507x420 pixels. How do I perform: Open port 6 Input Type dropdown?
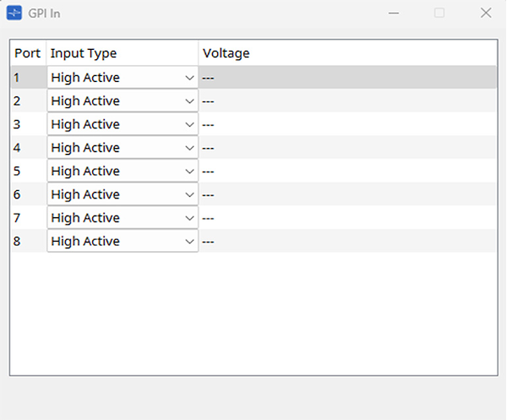tap(123, 194)
